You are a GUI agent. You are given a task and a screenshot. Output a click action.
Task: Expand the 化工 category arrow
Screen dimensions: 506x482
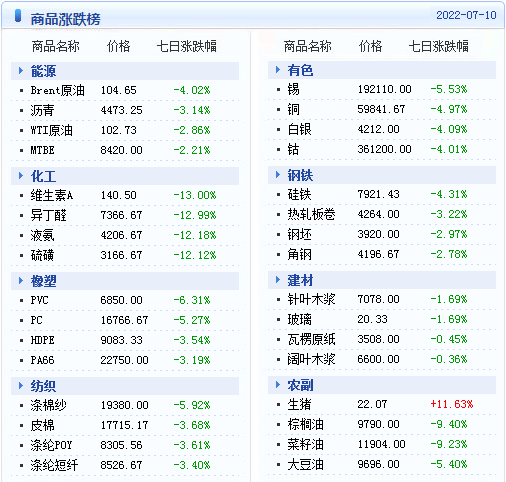pyautogui.click(x=21, y=176)
